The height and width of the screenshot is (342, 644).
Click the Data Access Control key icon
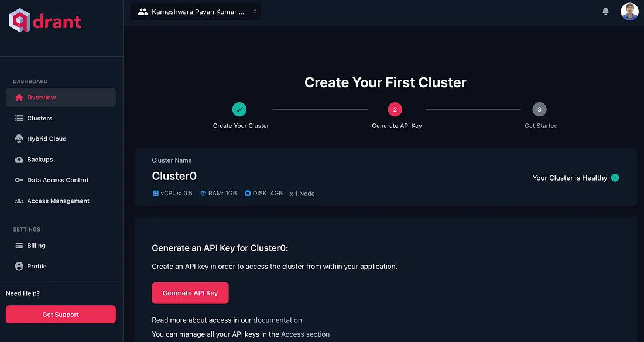19,180
